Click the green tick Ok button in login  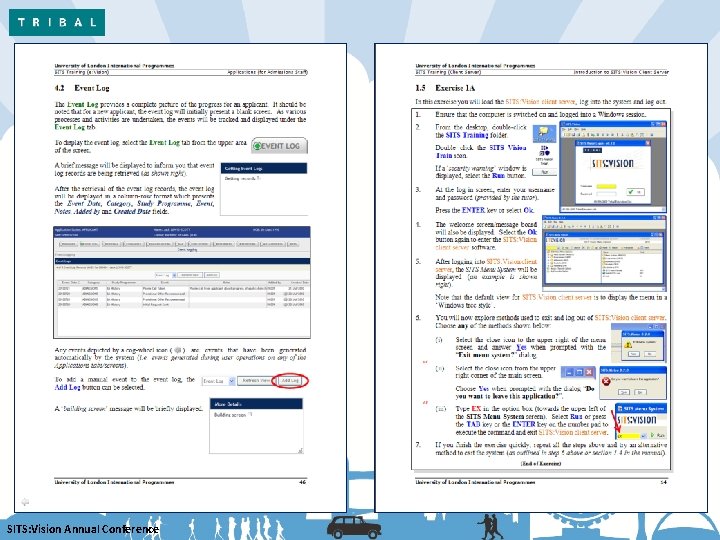[636, 191]
